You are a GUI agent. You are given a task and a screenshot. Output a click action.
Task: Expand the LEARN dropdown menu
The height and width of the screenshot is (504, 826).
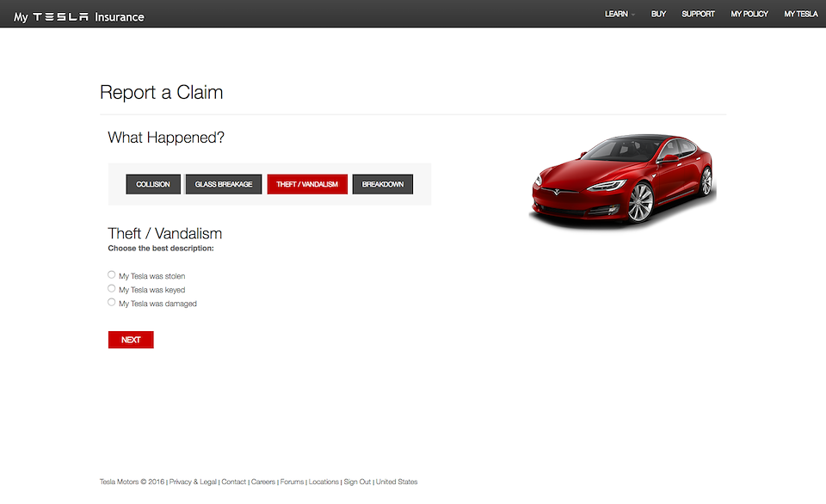click(619, 14)
